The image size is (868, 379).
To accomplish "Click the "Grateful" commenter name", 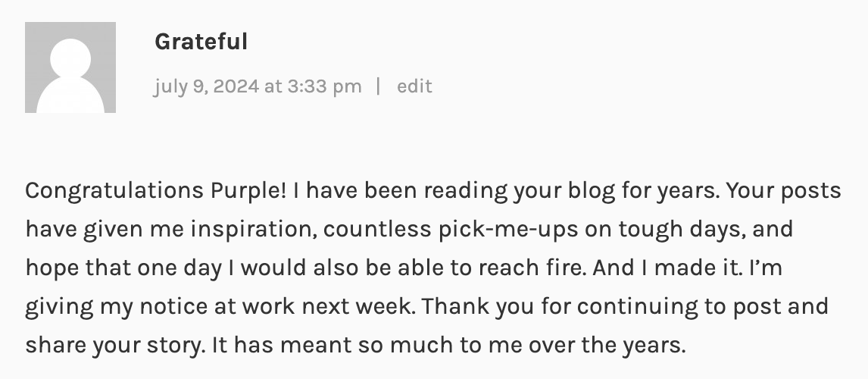I will (x=201, y=42).
